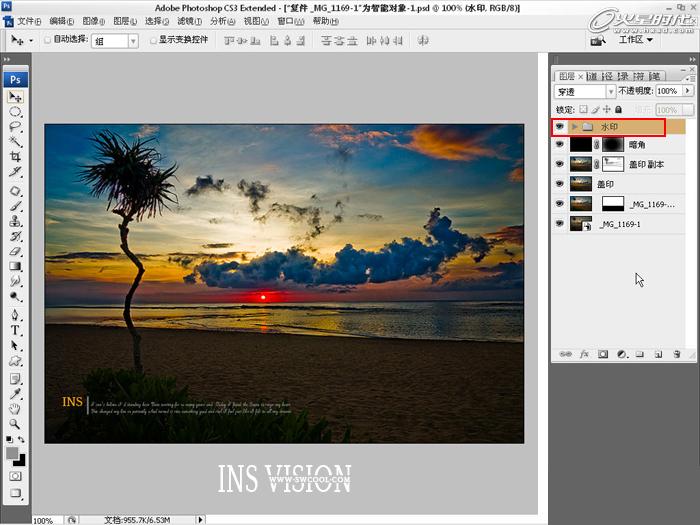Click the 不透明度 opacity value field

click(x=668, y=91)
